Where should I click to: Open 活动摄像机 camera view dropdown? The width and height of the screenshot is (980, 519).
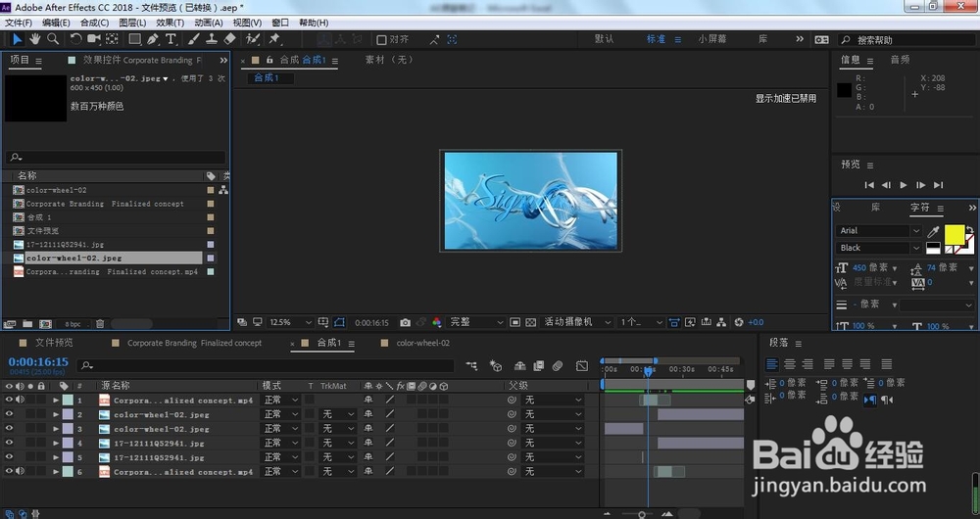(x=577, y=323)
